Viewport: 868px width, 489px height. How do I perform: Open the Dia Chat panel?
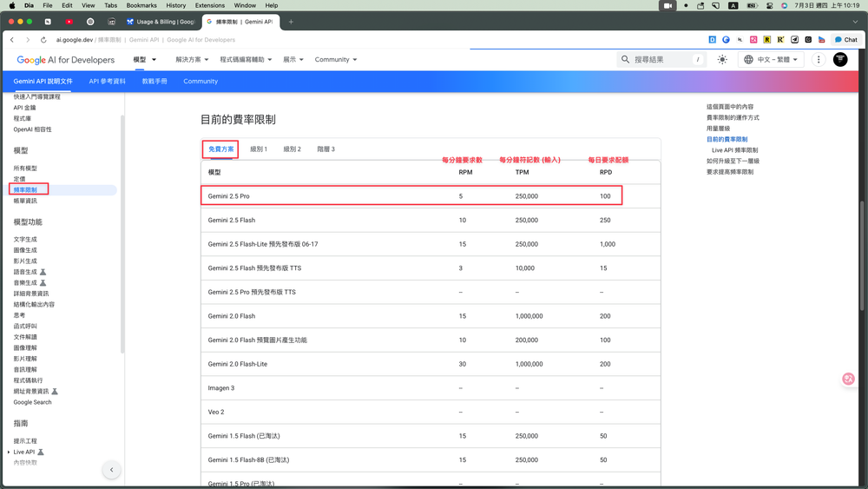[x=845, y=40]
